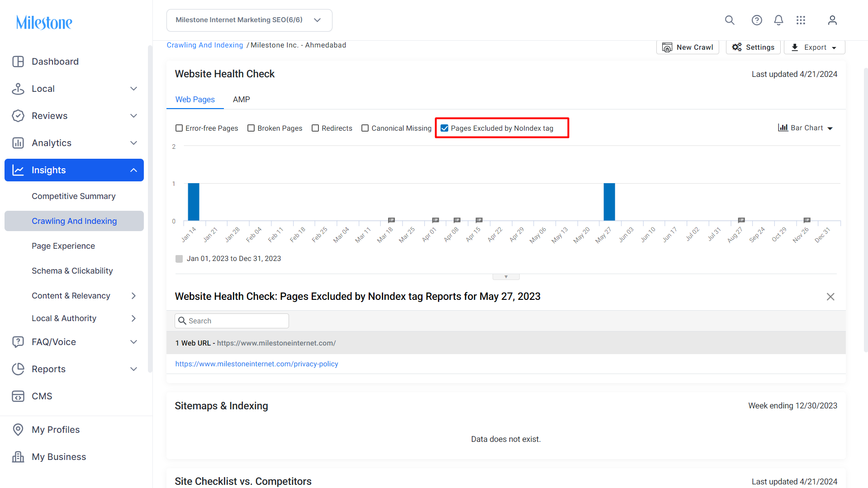Open the Export dropdown

point(815,47)
